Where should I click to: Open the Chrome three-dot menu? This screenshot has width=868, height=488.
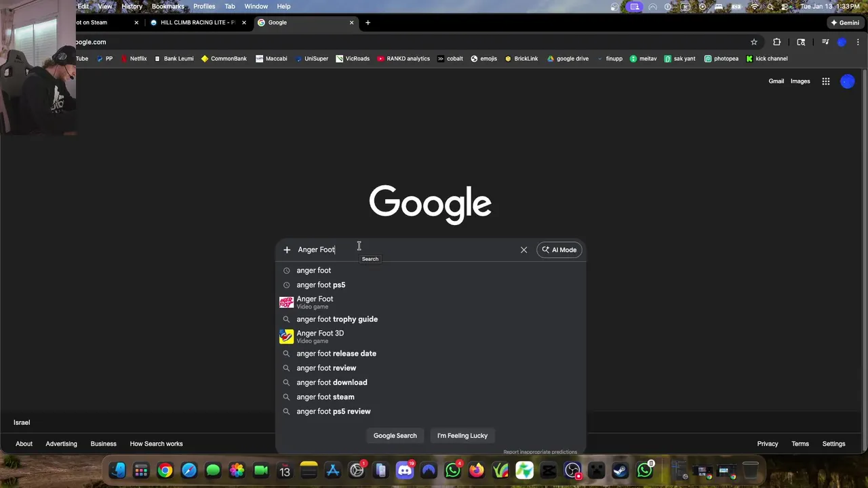tap(858, 42)
